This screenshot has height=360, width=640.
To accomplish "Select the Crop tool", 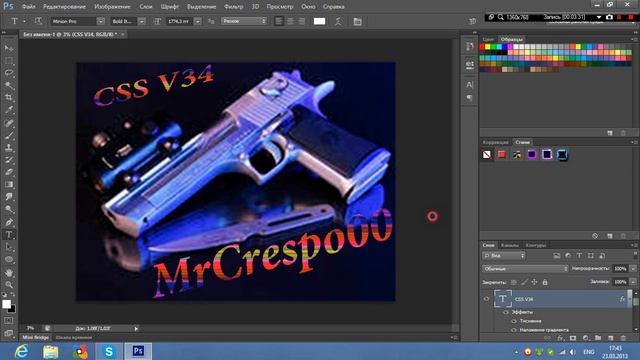I will [x=9, y=98].
